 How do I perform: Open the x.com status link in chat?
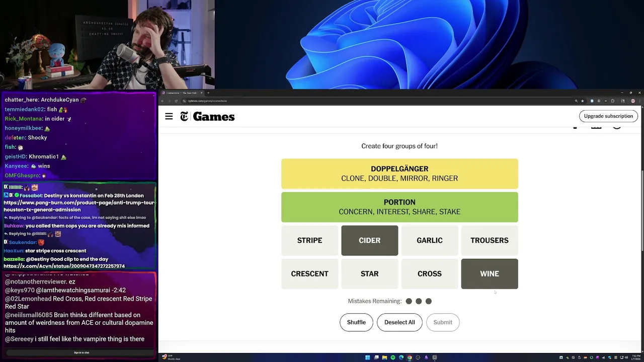point(64,266)
